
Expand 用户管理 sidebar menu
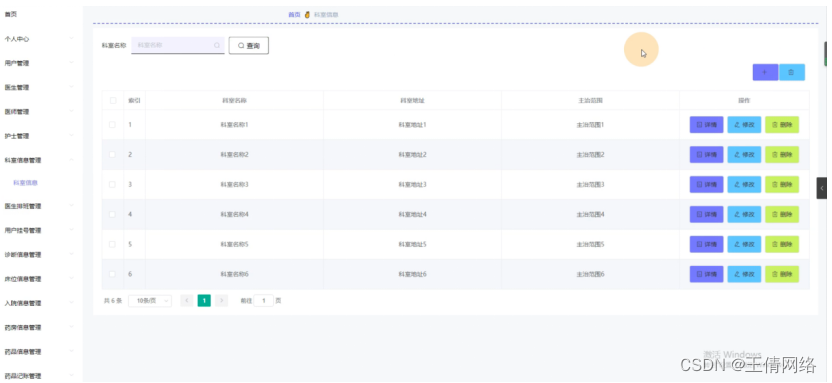coord(41,63)
